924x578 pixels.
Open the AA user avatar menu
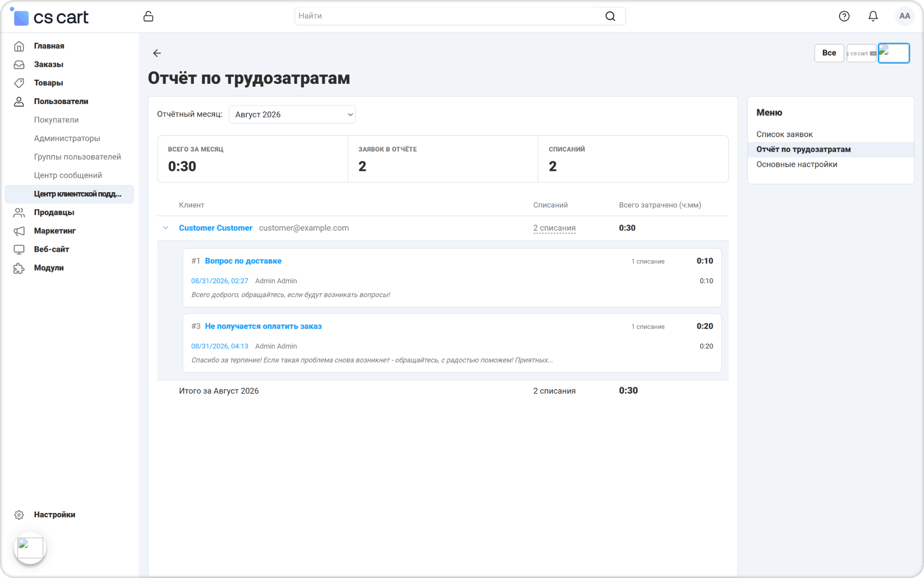click(x=905, y=16)
